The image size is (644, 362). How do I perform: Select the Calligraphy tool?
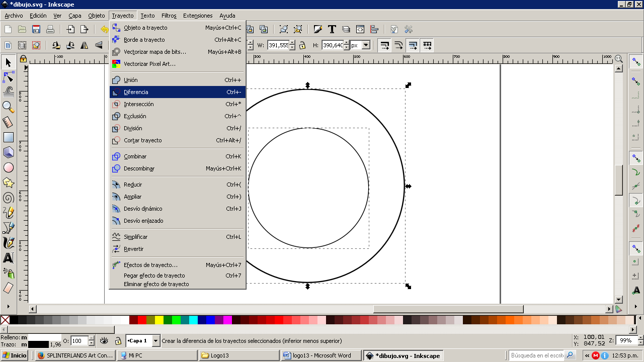click(x=8, y=243)
